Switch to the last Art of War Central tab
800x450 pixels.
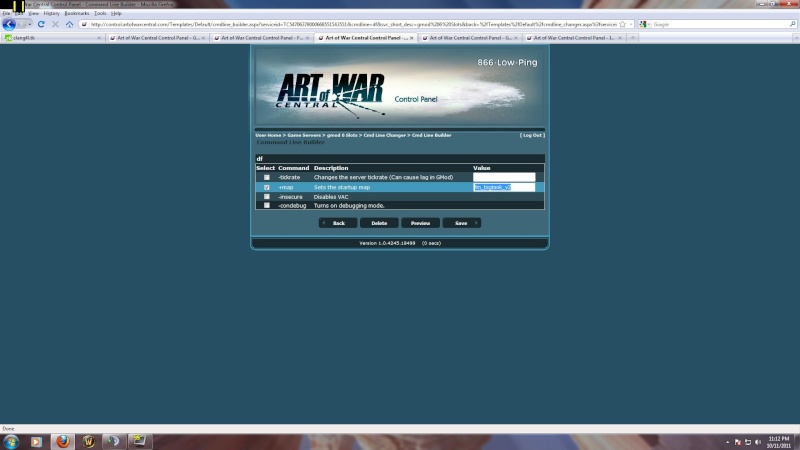pos(574,38)
